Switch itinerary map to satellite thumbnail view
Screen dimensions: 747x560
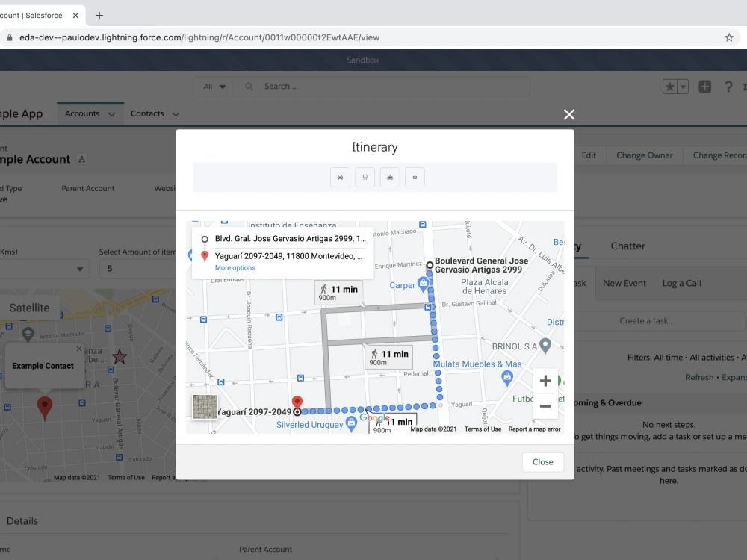[205, 407]
